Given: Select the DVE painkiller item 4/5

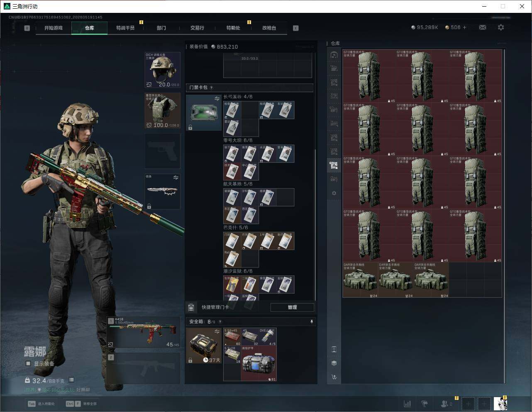Looking at the screenshot, I should (268, 337).
